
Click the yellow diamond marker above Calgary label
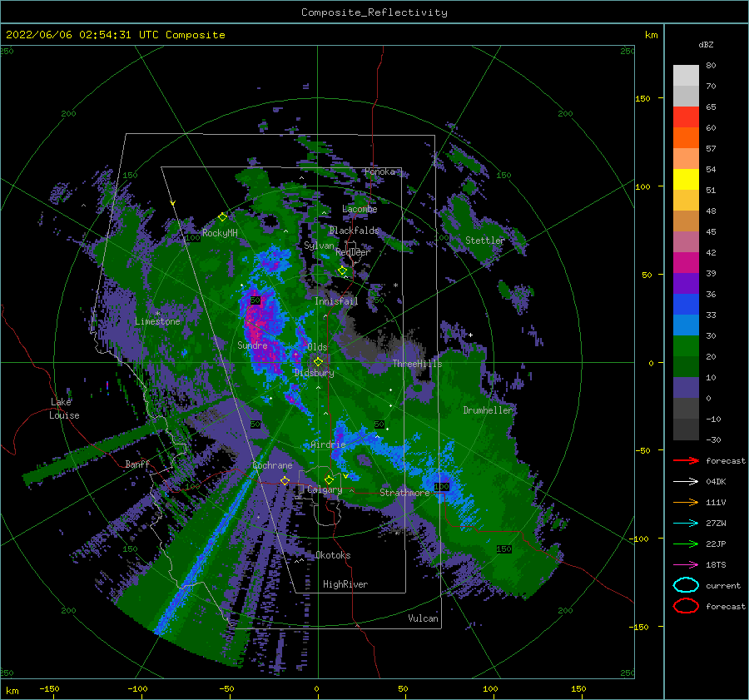point(329,479)
